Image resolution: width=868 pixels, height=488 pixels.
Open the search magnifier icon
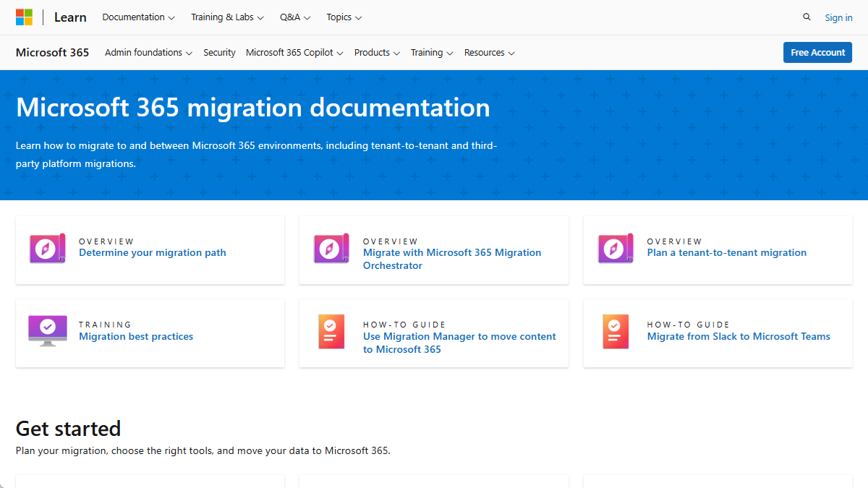tap(807, 17)
